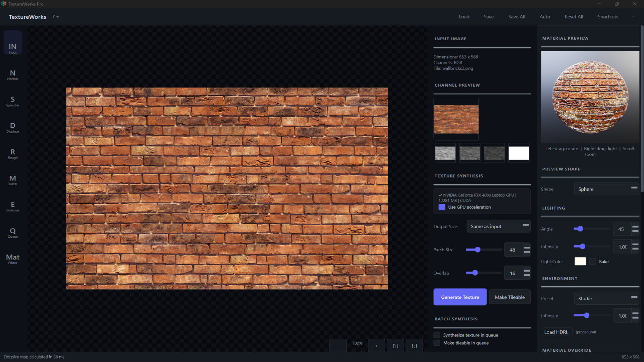Open the Queue panel
Viewport: 644px width, 362px height.
pos(12,233)
